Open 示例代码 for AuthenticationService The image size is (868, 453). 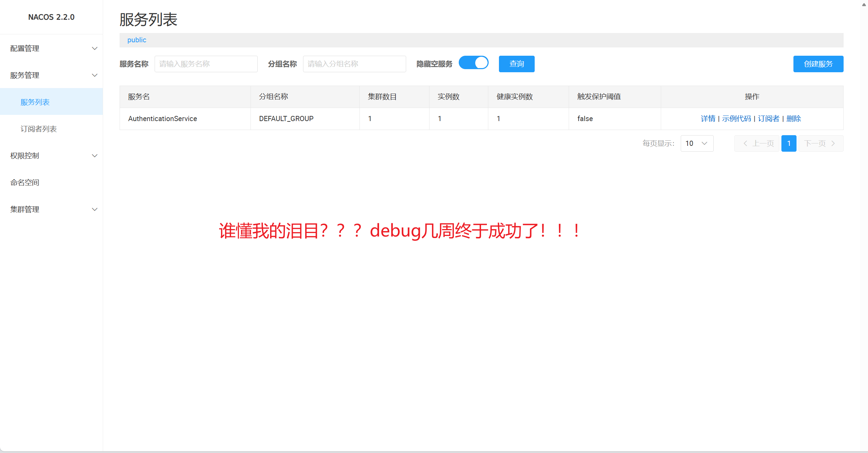[736, 119]
